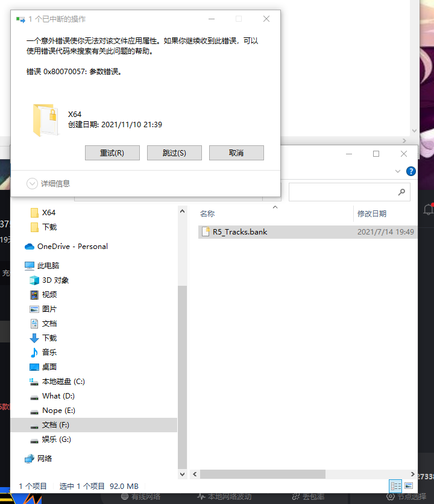Close the interrupted-operation dialog
Image resolution: width=434 pixels, height=504 pixels.
coord(266,19)
